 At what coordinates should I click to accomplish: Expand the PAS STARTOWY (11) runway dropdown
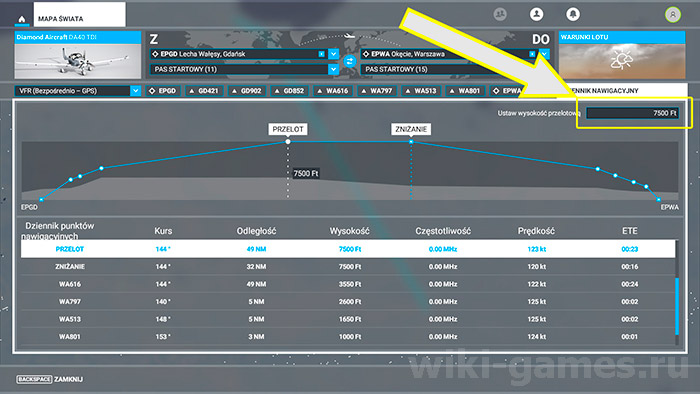click(333, 69)
